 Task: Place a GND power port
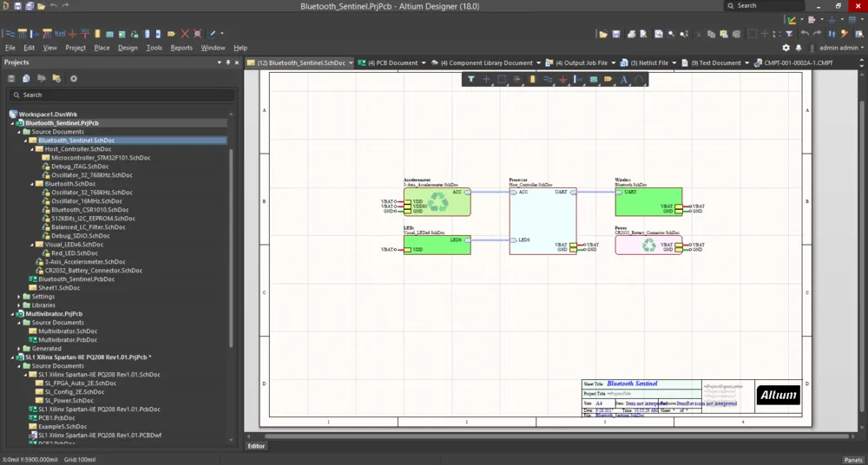pos(72,34)
